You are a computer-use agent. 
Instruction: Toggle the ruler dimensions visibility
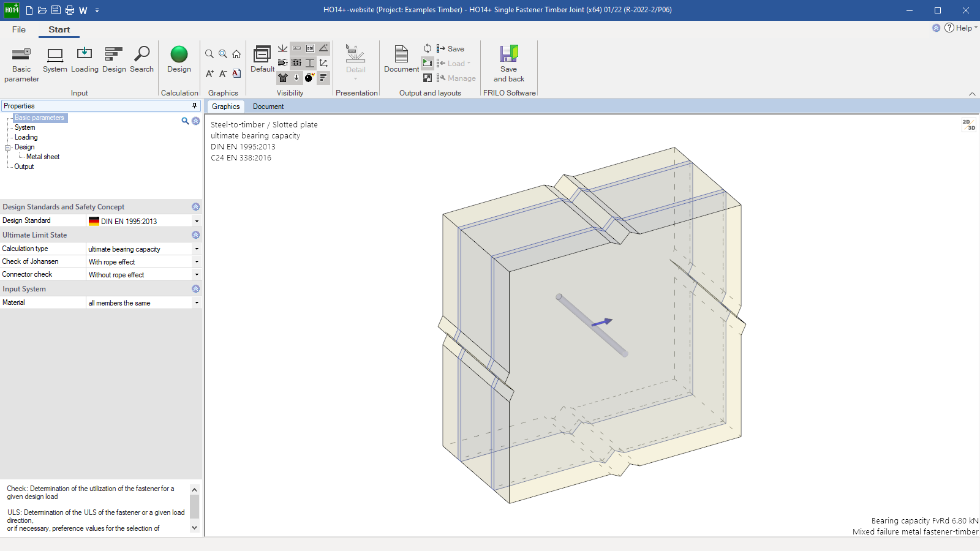click(x=296, y=48)
